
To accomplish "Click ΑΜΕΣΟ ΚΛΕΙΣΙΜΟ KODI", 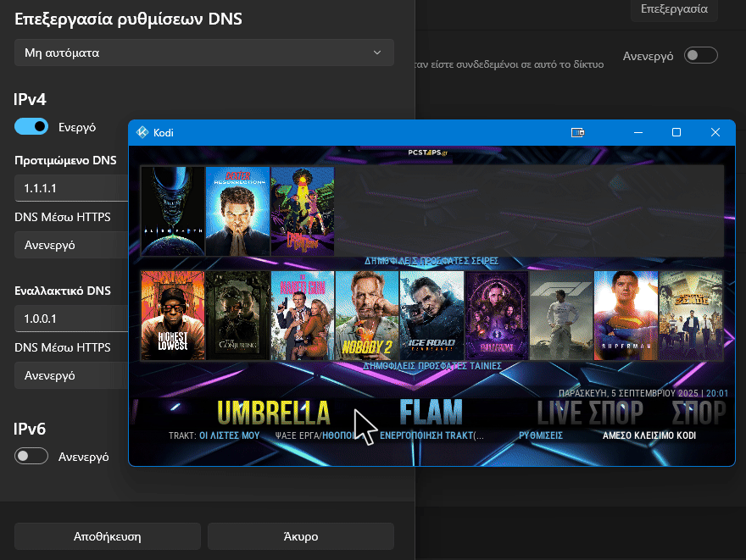I will (649, 435).
